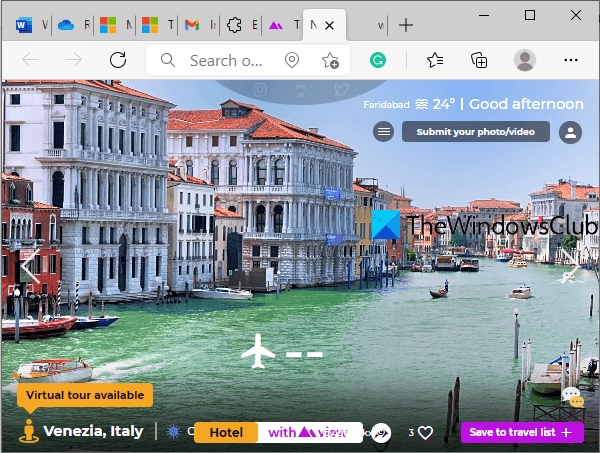Click the 24° temperature reading
This screenshot has width=600, height=453.
(x=444, y=104)
